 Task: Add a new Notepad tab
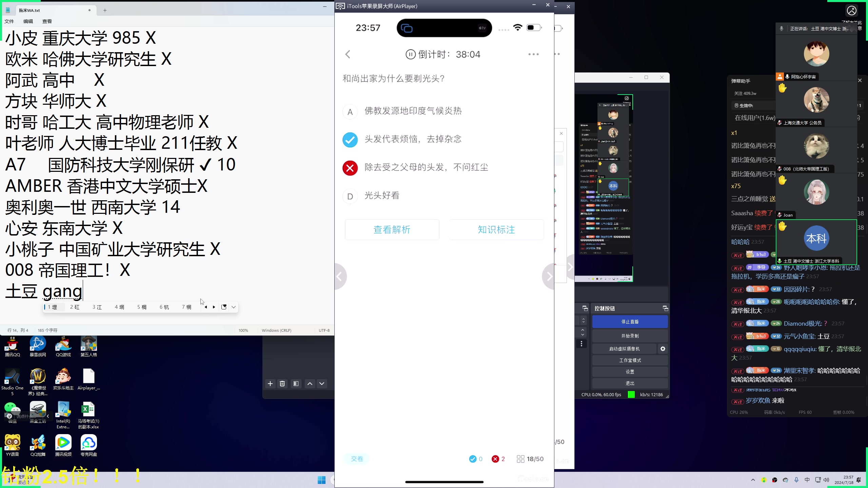click(105, 10)
